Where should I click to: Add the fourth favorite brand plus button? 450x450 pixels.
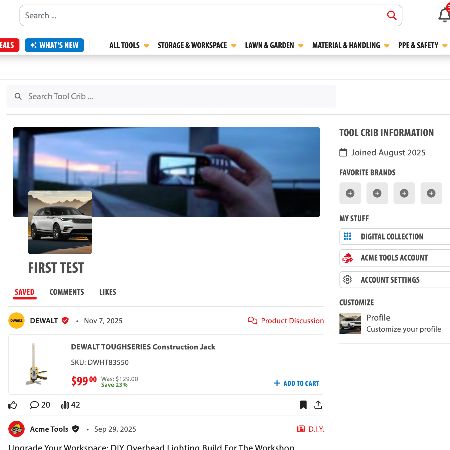pyautogui.click(x=431, y=193)
